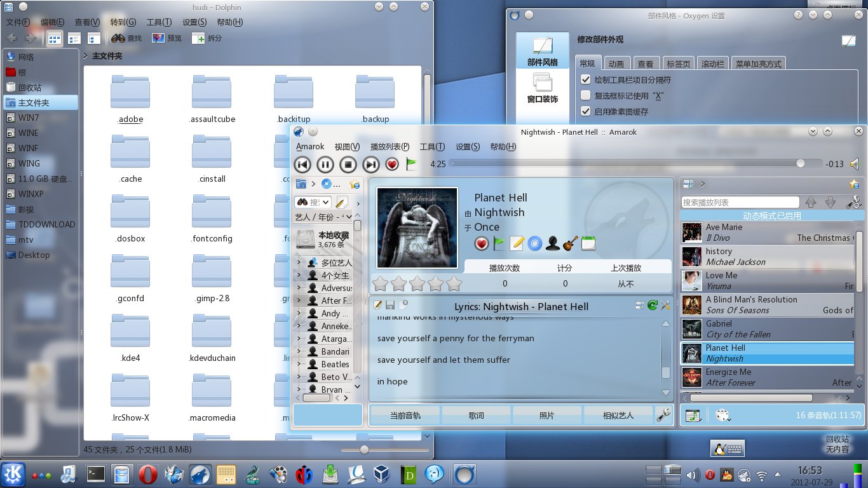Rate the track with the first star
Screen dimensions: 868x488
[x=380, y=283]
